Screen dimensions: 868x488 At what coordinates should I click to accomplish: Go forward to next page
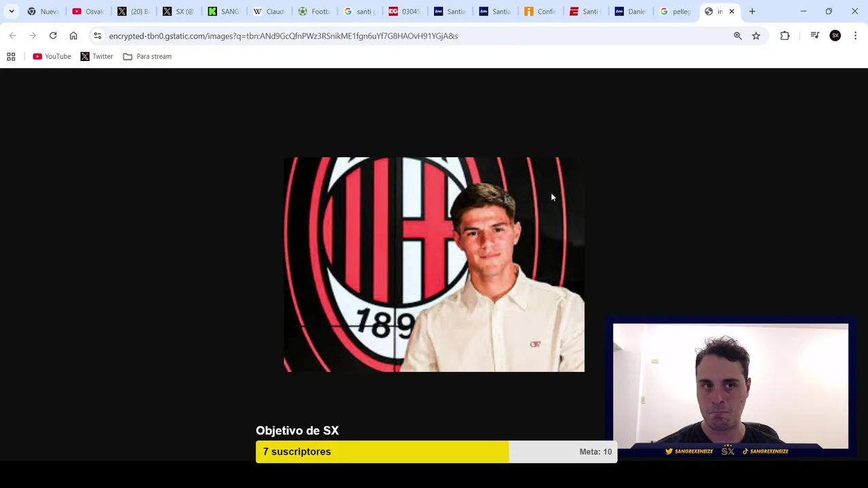[33, 36]
